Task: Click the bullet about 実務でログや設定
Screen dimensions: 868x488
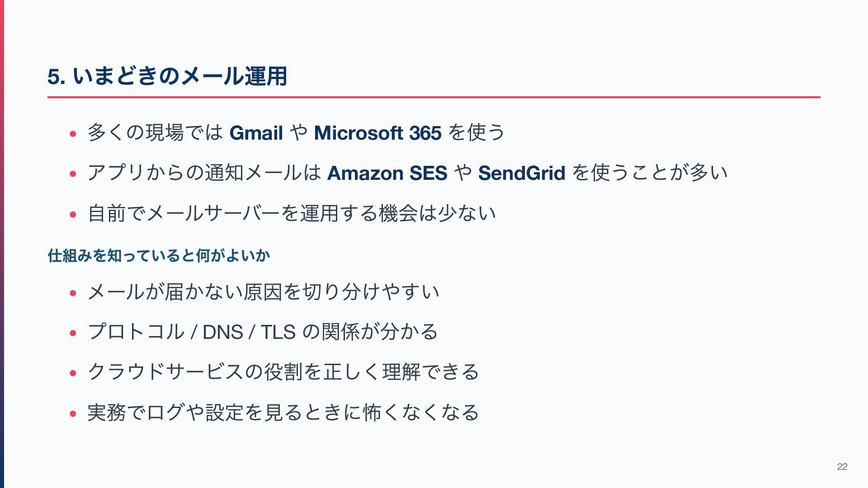Action: (x=283, y=413)
